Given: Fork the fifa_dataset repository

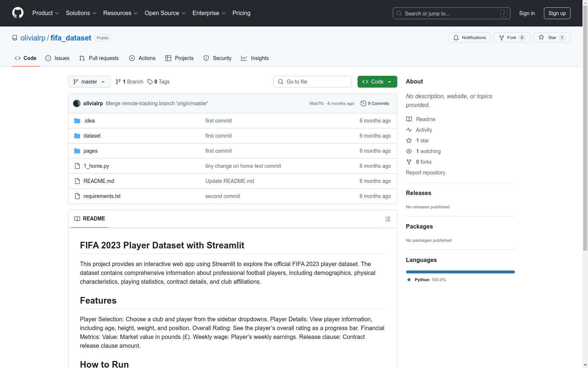Looking at the screenshot, I should [512, 38].
